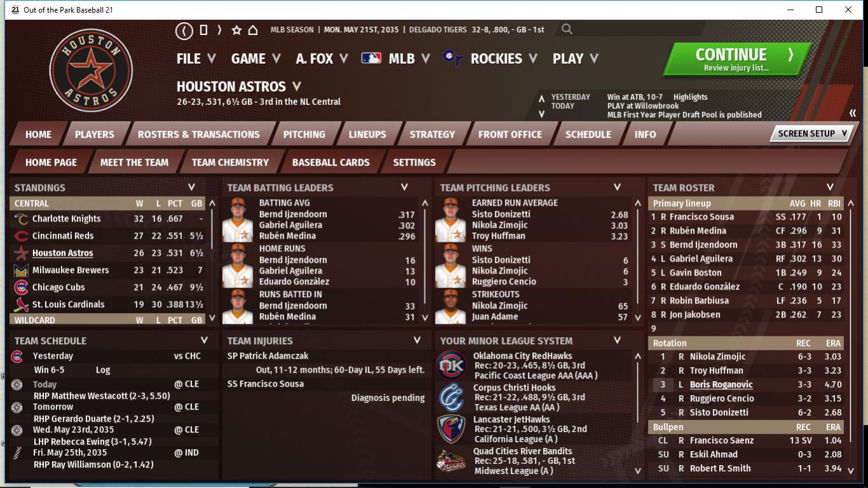Click the Milwaukee Brewers logo in standings
Image resolution: width=868 pixels, height=488 pixels.
[20, 270]
